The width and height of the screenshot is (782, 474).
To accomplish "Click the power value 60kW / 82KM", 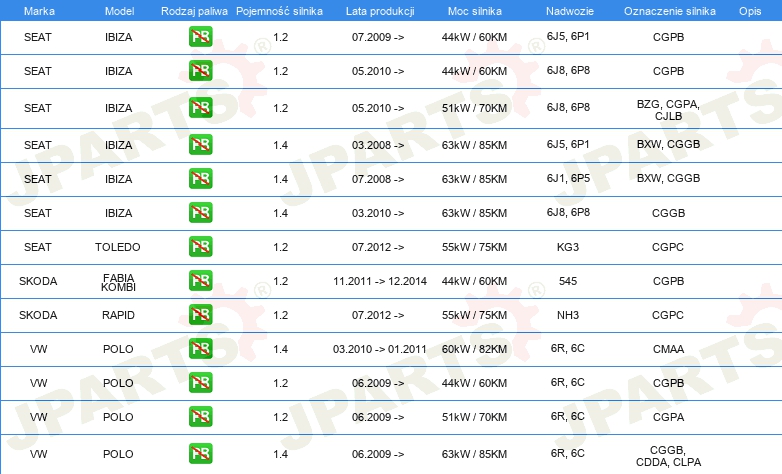I will 474,349.
